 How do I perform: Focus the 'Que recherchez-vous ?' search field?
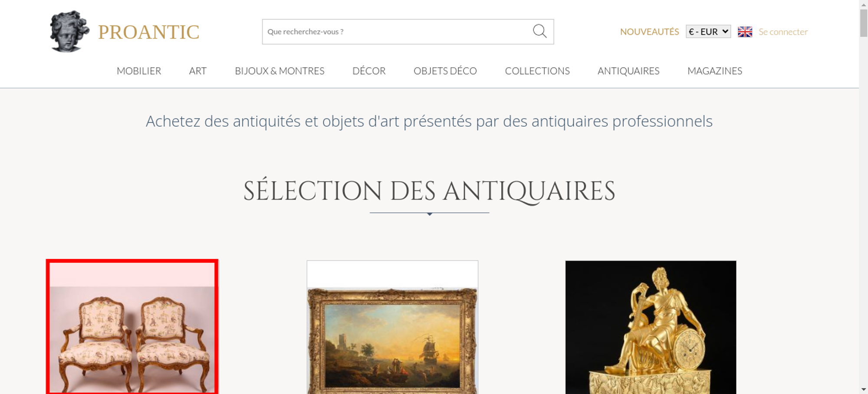[x=397, y=32]
